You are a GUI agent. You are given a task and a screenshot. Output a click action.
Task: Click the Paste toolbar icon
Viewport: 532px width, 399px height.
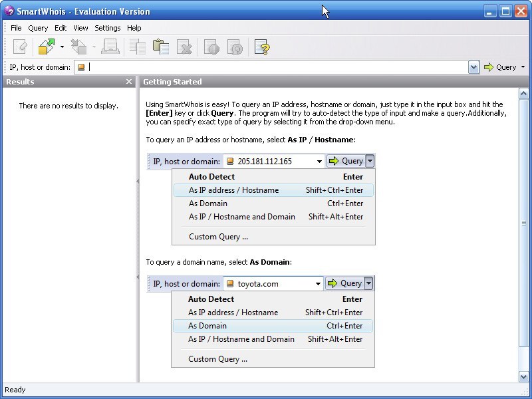pos(162,47)
